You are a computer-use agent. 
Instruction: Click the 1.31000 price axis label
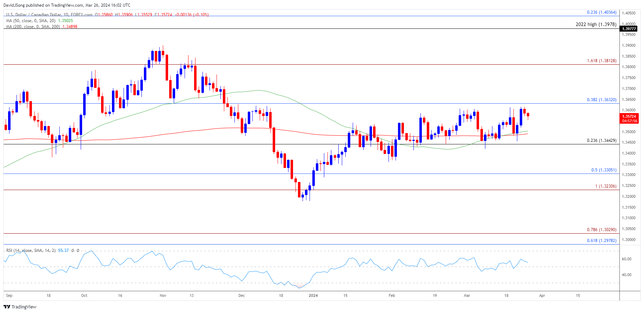(629, 218)
